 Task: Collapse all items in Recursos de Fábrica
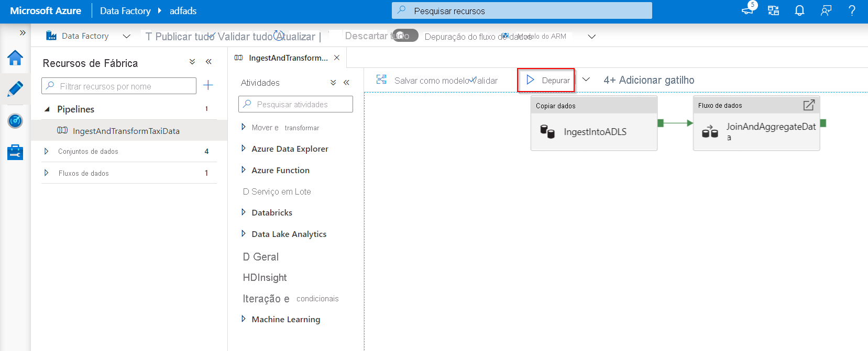tap(192, 62)
